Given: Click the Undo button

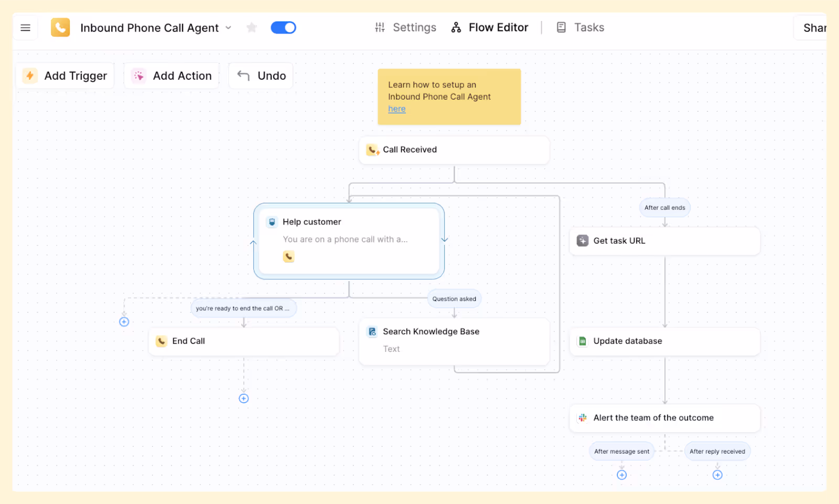Looking at the screenshot, I should (x=261, y=76).
